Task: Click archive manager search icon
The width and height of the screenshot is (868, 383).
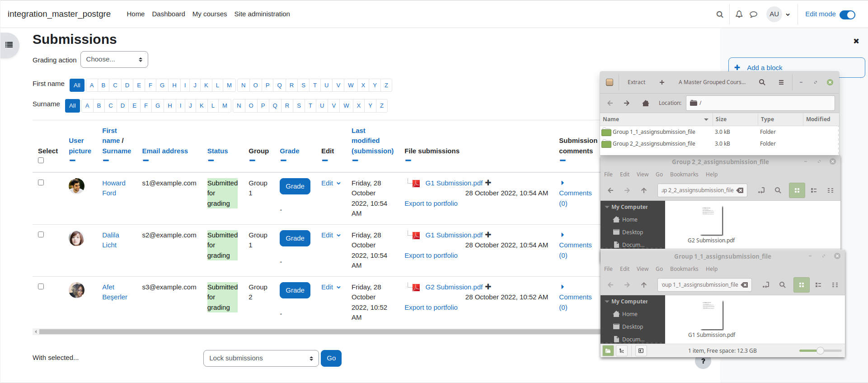Action: (762, 82)
